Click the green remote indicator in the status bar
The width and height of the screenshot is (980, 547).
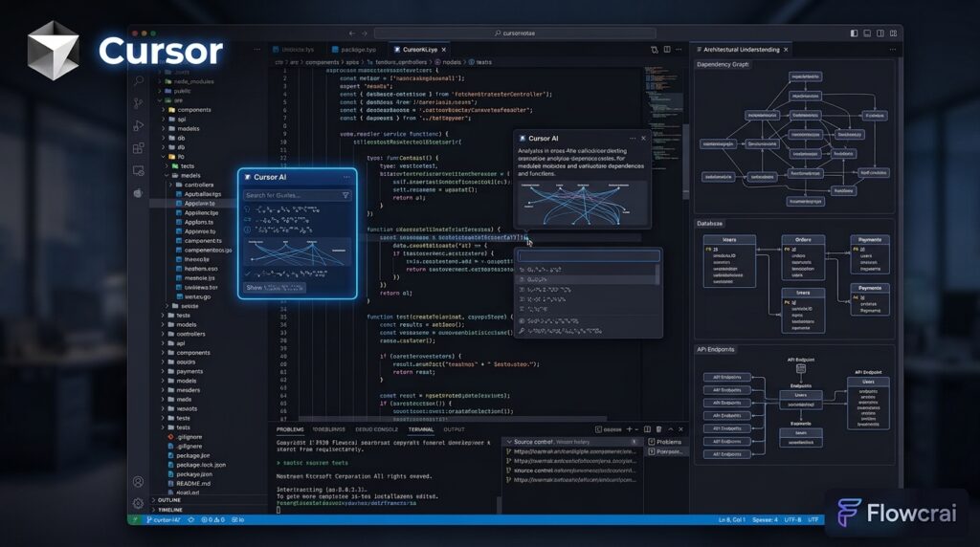134,519
